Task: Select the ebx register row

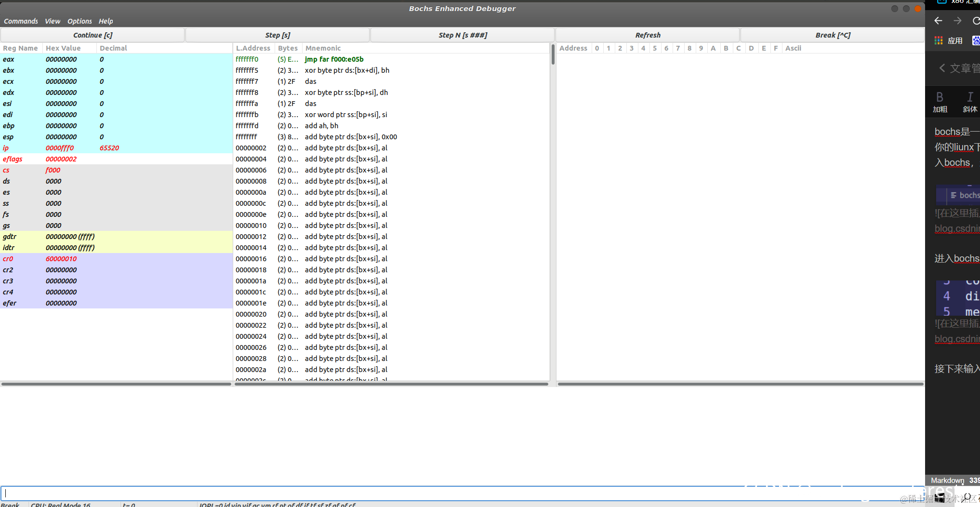Action: click(x=116, y=70)
